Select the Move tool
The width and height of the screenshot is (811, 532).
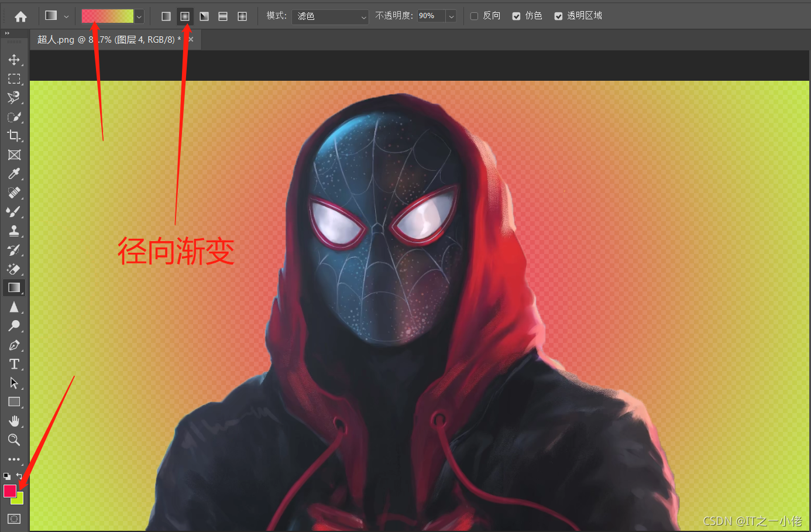(x=14, y=59)
